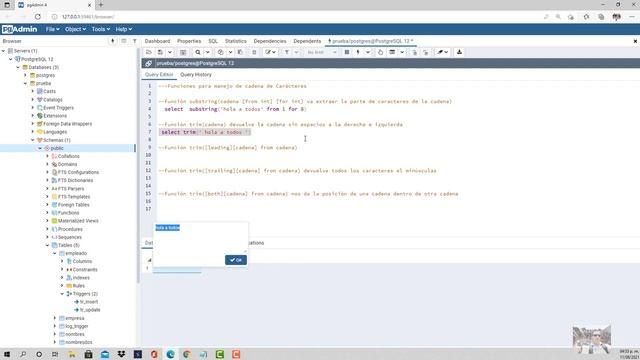Screen dimensions: 640x360
Task: Collapse the Triggers (2) node
Action: click(x=62, y=294)
